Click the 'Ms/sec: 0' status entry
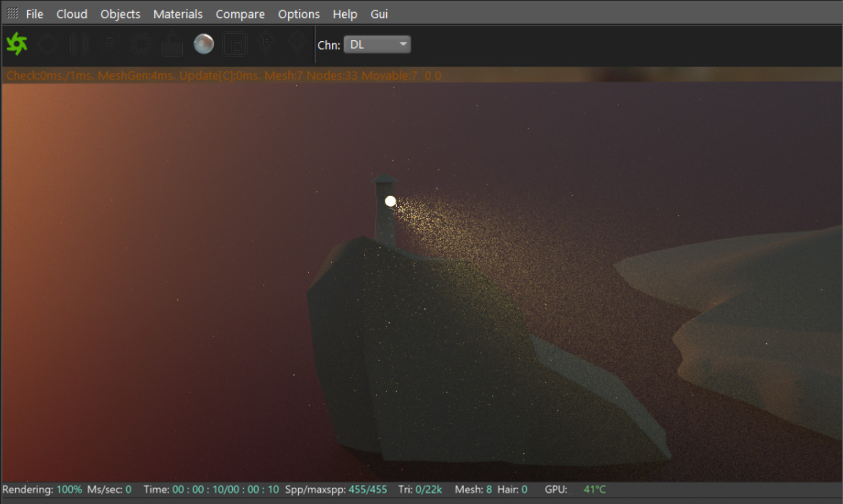The height and width of the screenshot is (504, 843). pos(109,489)
